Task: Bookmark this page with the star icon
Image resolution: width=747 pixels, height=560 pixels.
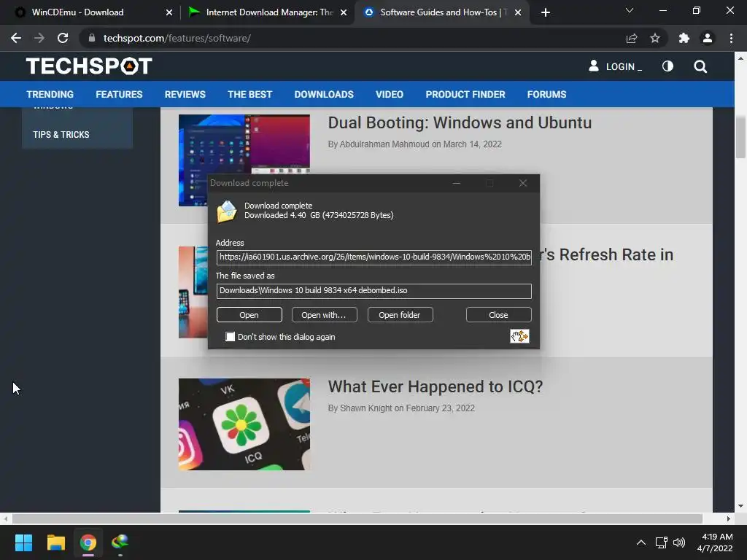Action: 655,38
